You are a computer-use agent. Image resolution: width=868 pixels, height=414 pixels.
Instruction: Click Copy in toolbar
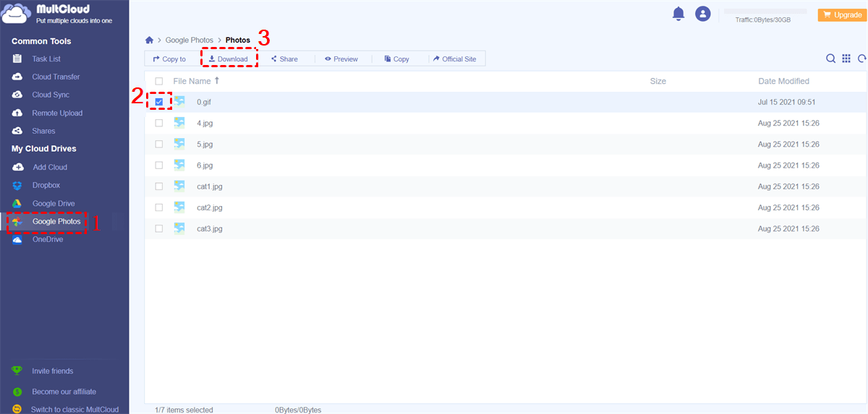397,59
